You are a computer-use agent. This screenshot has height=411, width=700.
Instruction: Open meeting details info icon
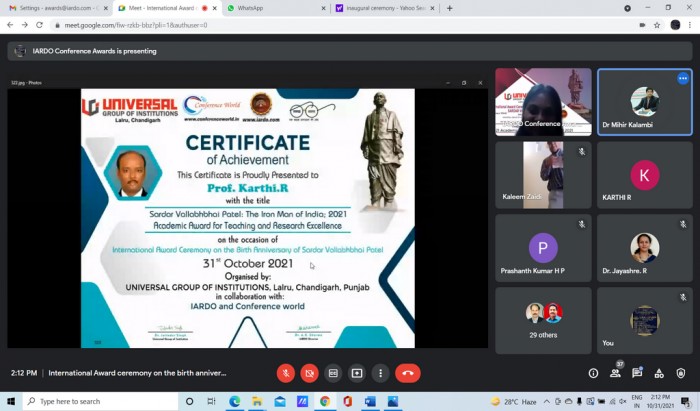593,373
